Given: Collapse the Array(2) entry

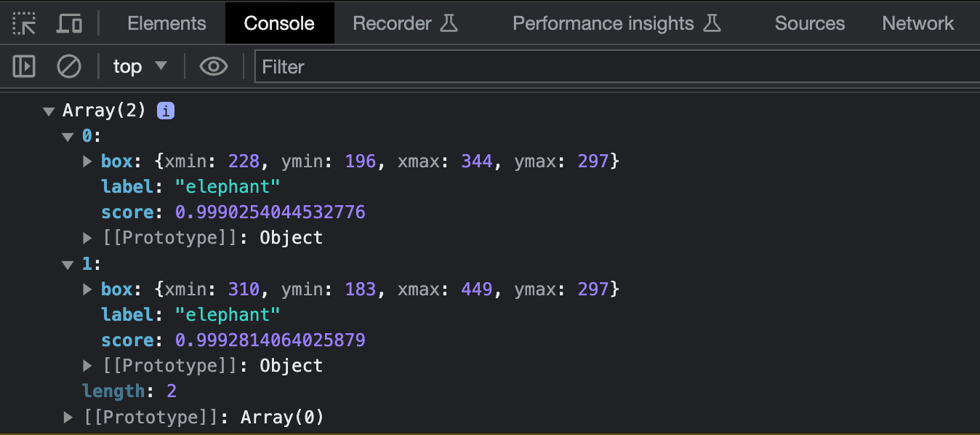Looking at the screenshot, I should tap(49, 111).
